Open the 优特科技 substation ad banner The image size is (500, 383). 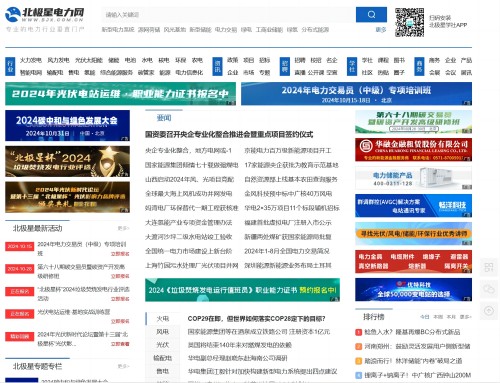pyautogui.click(x=413, y=290)
